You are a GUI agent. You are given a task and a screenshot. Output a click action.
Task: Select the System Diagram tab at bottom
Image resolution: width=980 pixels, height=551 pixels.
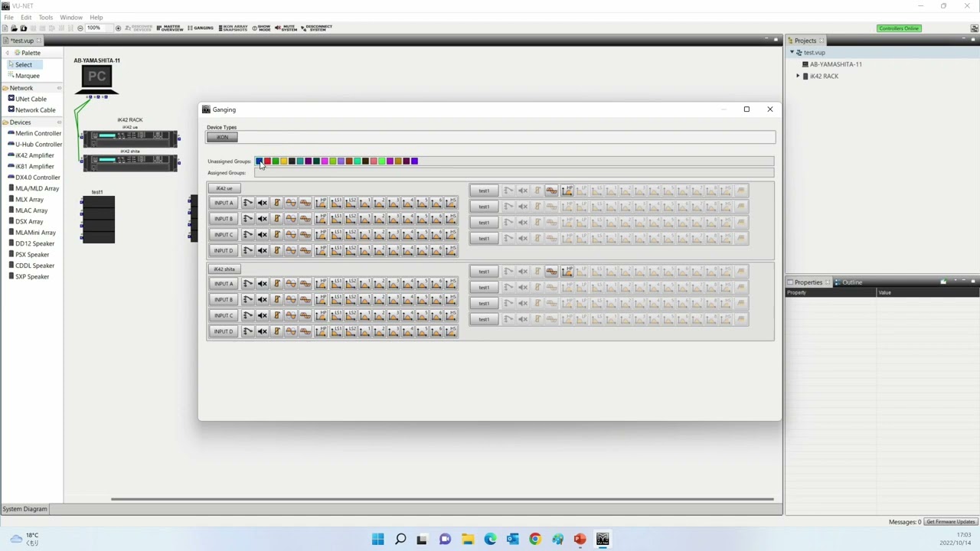click(24, 509)
